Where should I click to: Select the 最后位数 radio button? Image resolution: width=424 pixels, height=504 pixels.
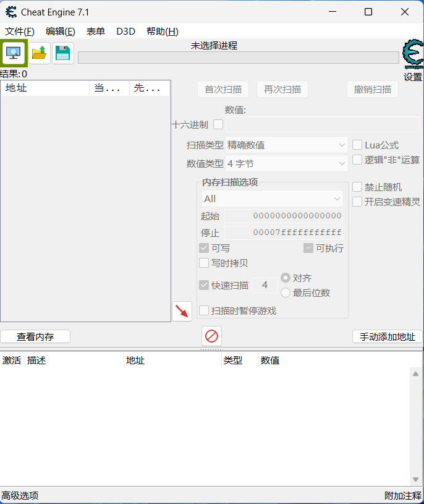pos(286,293)
